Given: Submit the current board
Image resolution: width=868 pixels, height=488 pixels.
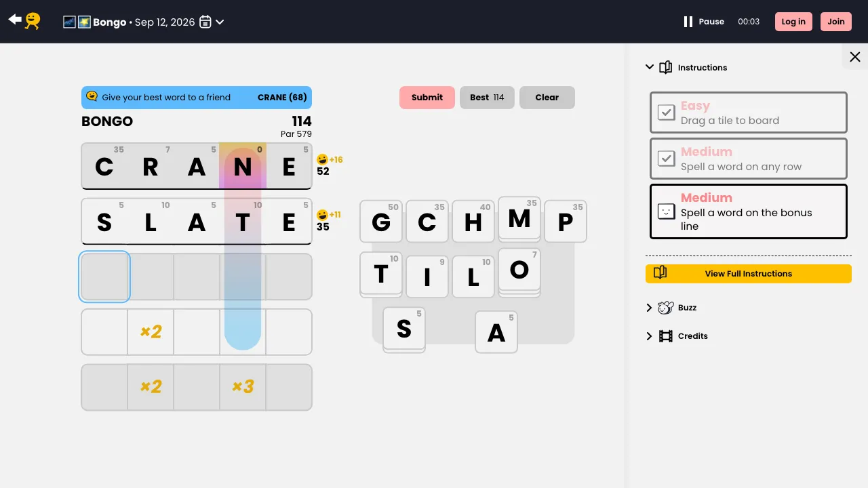Looking at the screenshot, I should pyautogui.click(x=427, y=98).
